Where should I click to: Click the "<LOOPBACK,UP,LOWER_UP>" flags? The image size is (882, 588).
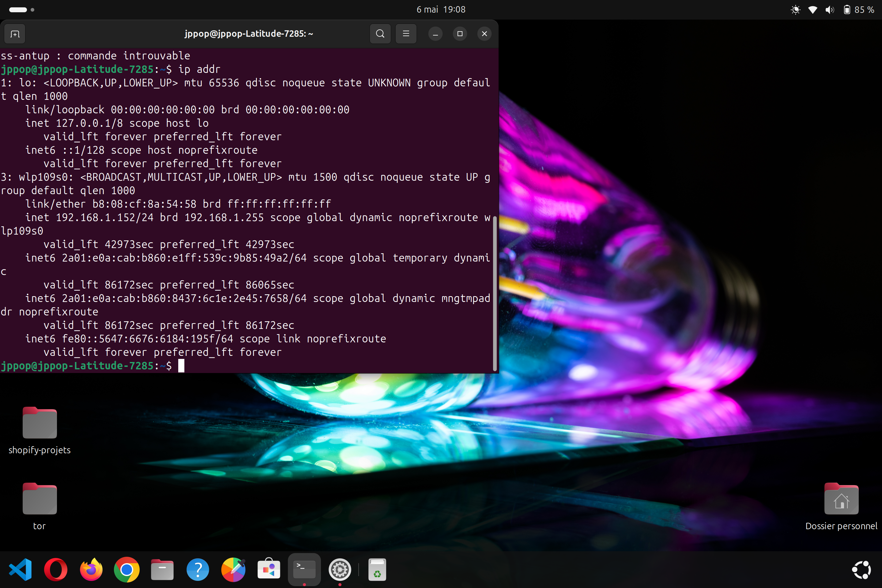(111, 83)
